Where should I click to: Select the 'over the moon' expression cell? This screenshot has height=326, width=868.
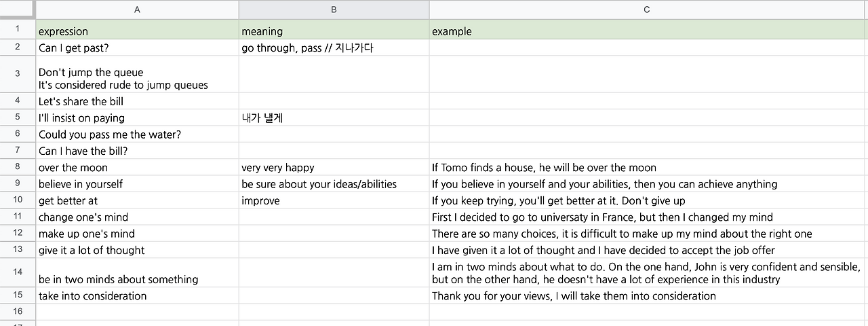coord(137,168)
